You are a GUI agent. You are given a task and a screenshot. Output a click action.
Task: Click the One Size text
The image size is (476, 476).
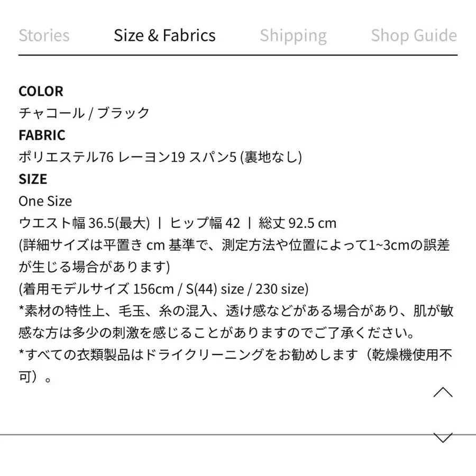coord(45,201)
